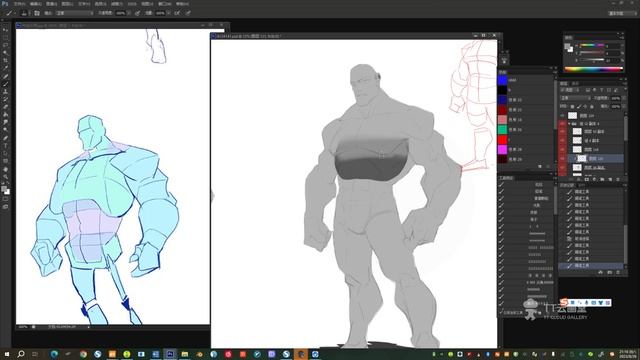The width and height of the screenshot is (640, 360).
Task: Click new adjustment layer icon
Action: [x=595, y=180]
